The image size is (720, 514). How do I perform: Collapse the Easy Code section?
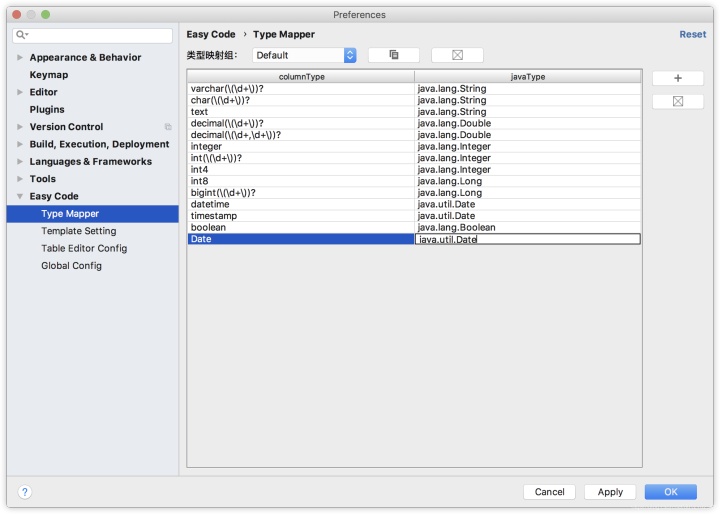(x=20, y=196)
